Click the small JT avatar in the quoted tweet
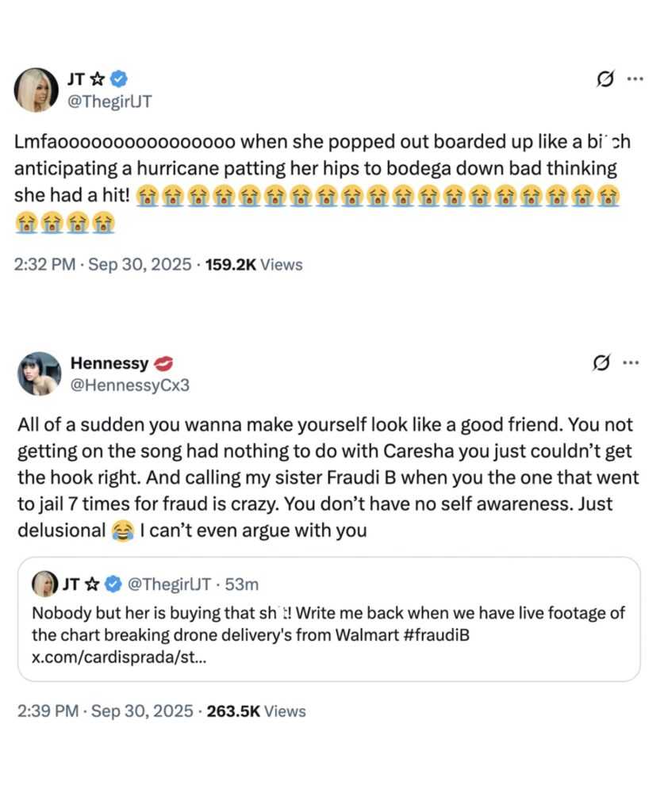Image resolution: width=664 pixels, height=812 pixels. tap(44, 584)
